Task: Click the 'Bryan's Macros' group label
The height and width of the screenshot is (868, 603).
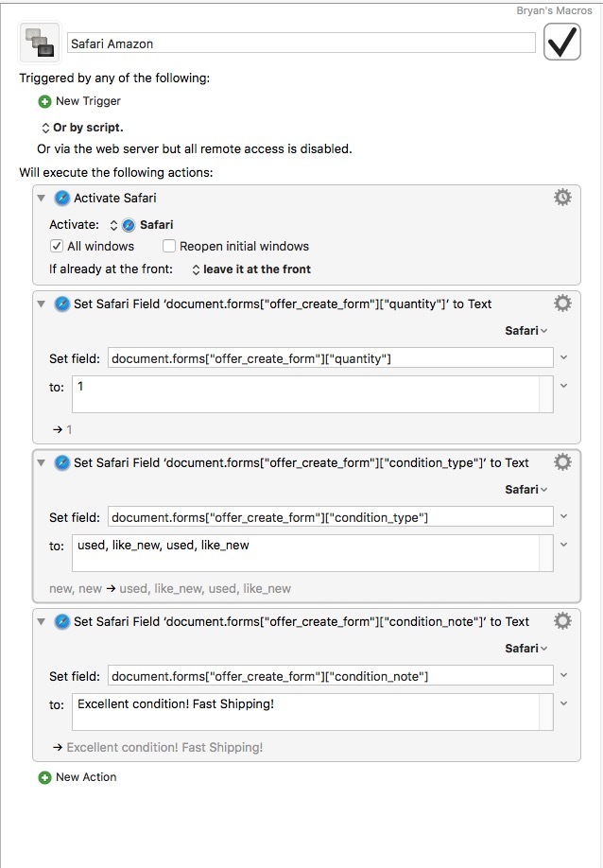Action: coord(554,10)
